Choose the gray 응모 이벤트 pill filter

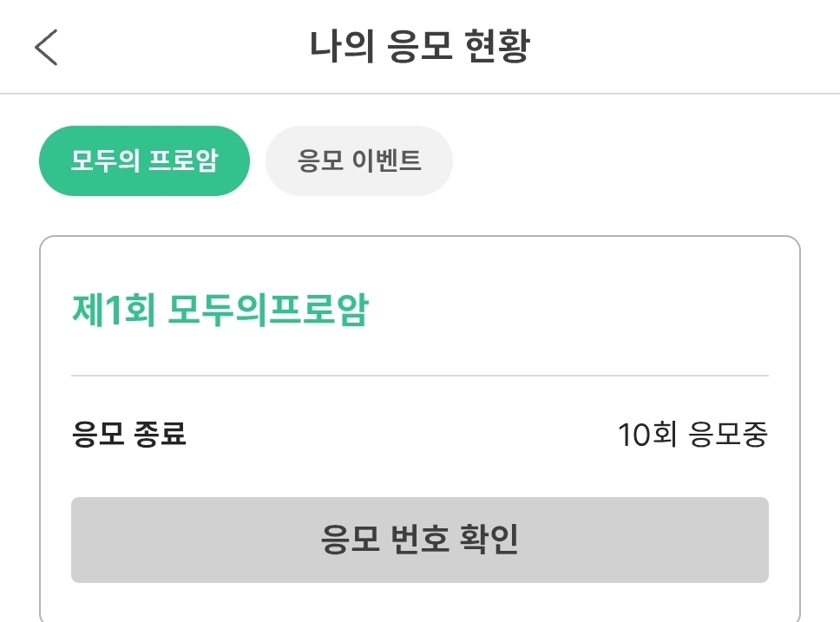359,160
